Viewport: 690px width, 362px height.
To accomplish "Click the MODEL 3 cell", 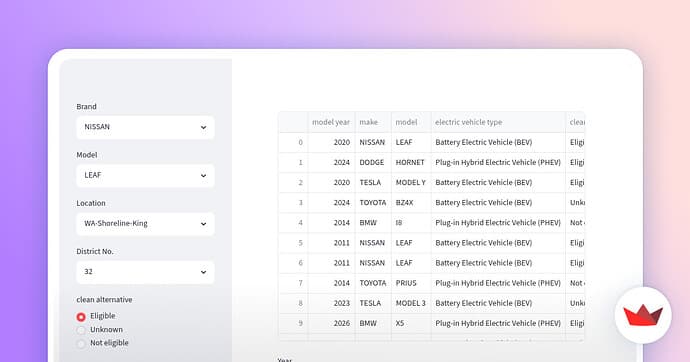I will [x=411, y=303].
